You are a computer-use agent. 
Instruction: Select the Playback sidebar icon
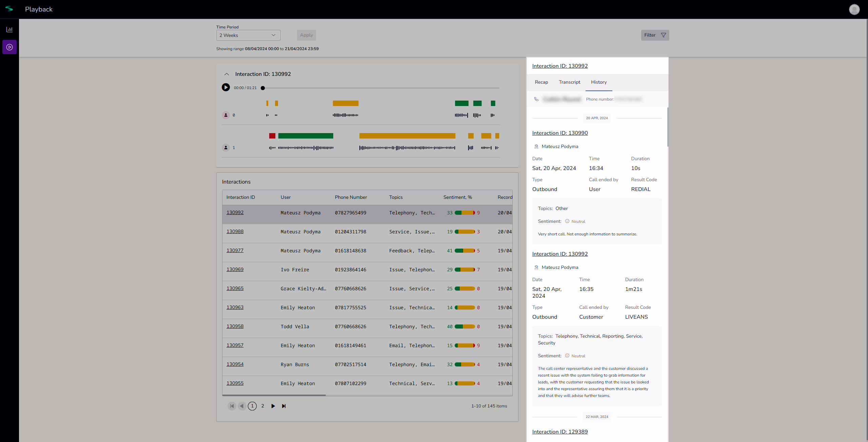click(x=9, y=47)
